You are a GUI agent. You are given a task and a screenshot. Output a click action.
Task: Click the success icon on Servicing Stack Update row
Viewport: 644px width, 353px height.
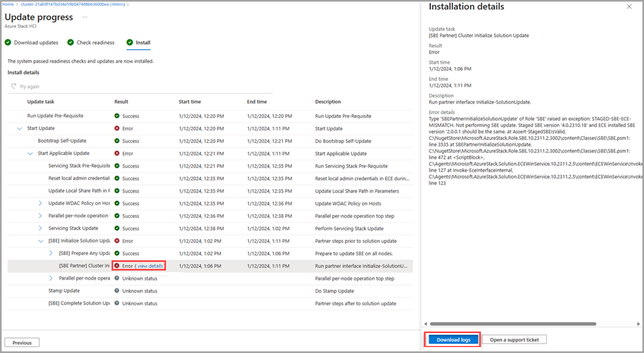(117, 228)
